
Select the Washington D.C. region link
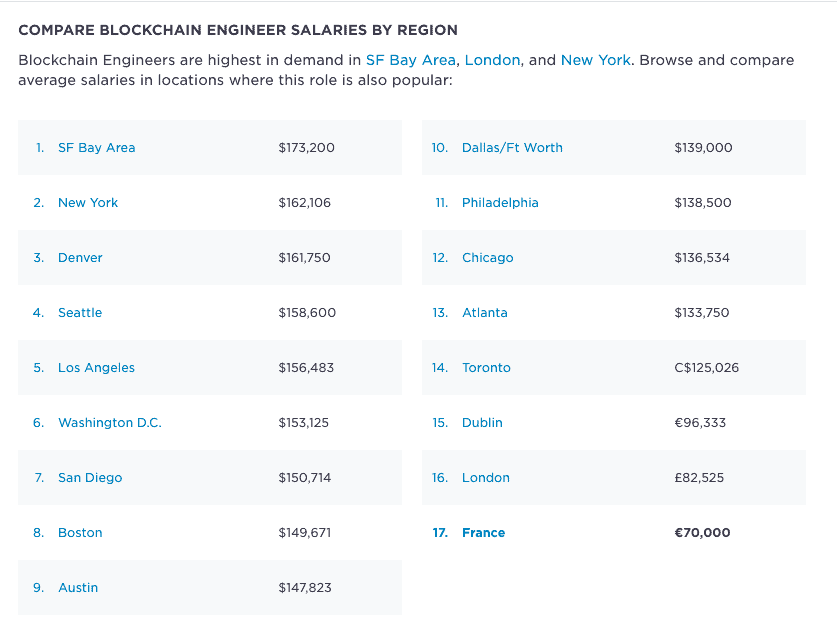pyautogui.click(x=109, y=422)
